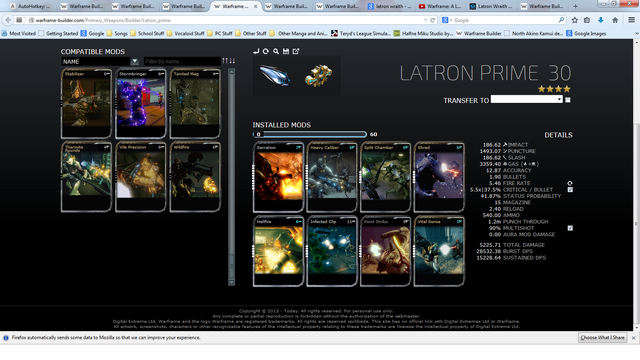Open the School Stuff bookmark folder
This screenshot has height=360, width=640.
coord(147,33)
